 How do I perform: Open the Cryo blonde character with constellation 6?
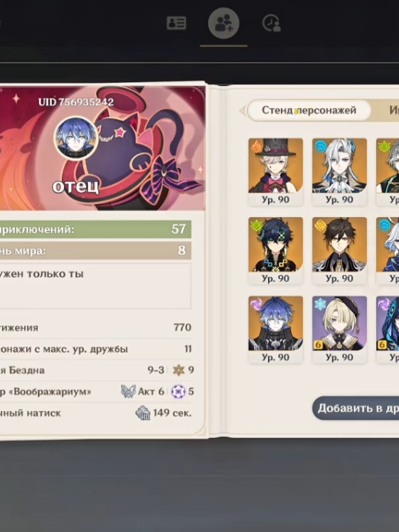click(x=339, y=330)
